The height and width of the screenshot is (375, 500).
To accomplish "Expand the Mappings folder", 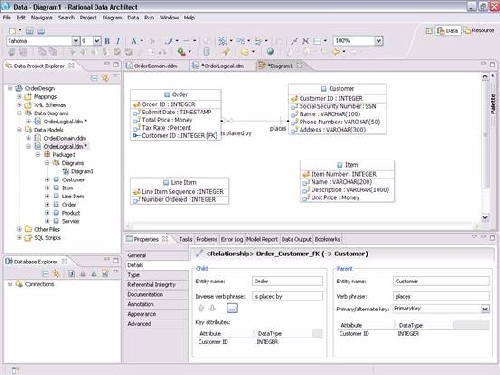I will click(19, 96).
